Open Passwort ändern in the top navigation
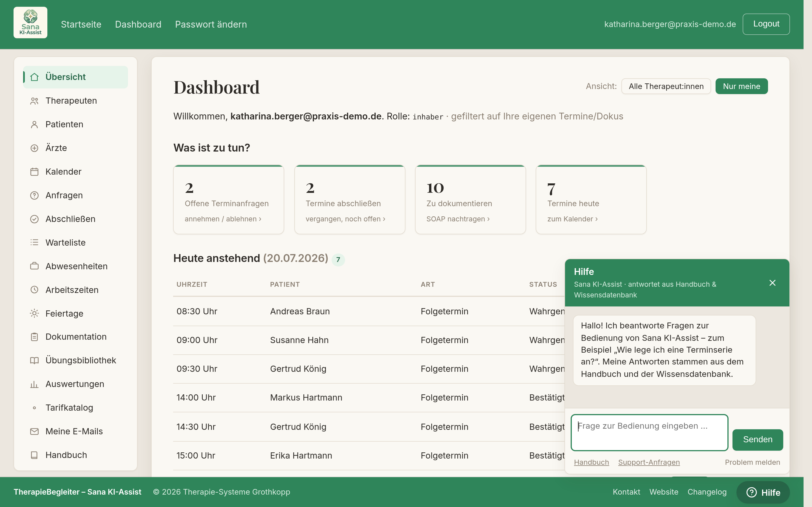812x507 pixels. click(x=211, y=24)
